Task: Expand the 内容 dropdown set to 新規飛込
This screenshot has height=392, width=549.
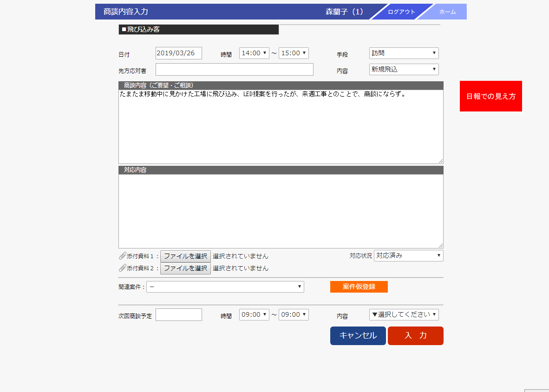Action: [x=404, y=70]
